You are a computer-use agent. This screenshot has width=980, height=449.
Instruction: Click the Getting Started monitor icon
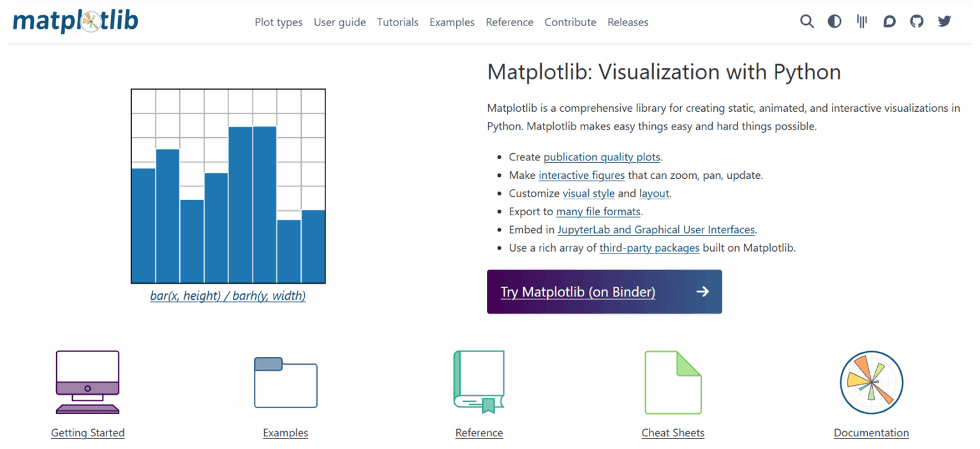pyautogui.click(x=87, y=382)
